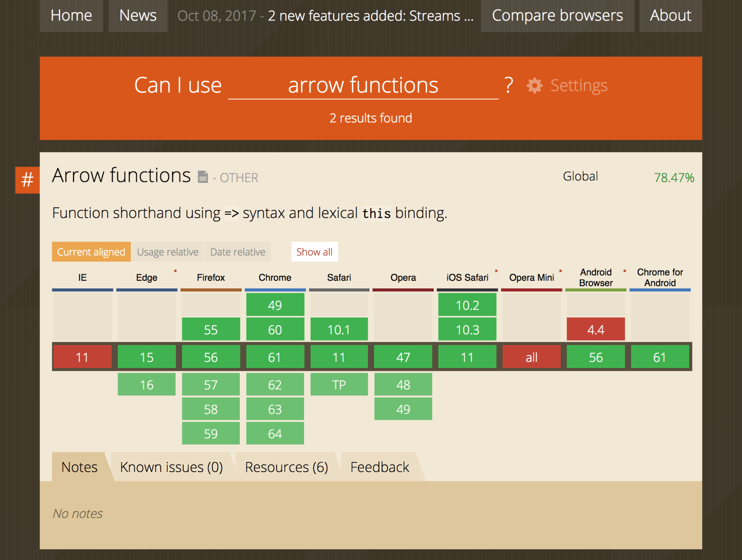
Task: Open the About page
Action: [x=671, y=15]
